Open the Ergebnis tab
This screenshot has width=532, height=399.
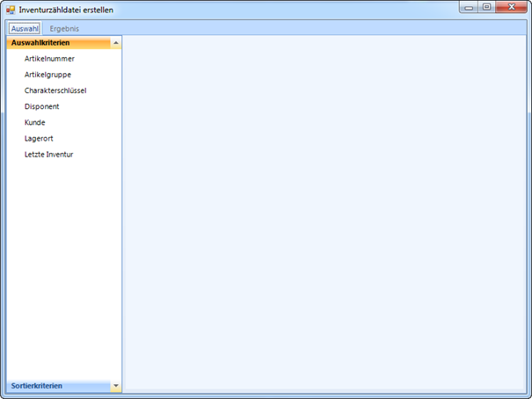point(64,29)
